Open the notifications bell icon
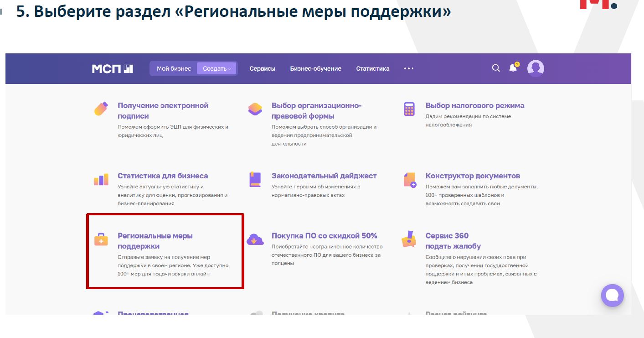 513,68
